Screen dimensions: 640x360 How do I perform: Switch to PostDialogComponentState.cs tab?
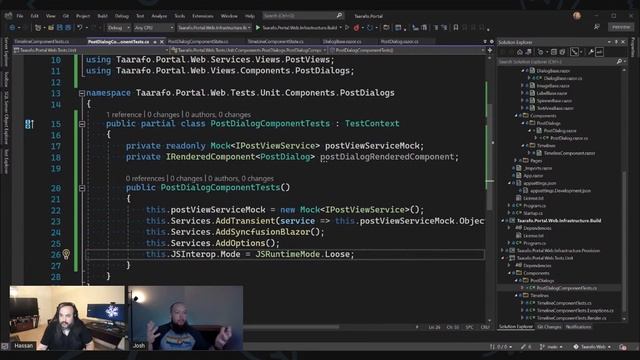click(x=198, y=42)
